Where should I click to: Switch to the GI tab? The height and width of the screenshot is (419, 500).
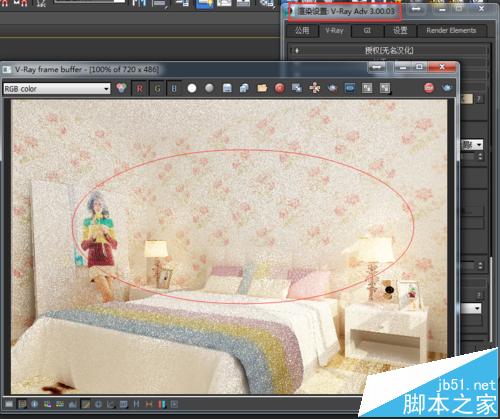tap(367, 31)
